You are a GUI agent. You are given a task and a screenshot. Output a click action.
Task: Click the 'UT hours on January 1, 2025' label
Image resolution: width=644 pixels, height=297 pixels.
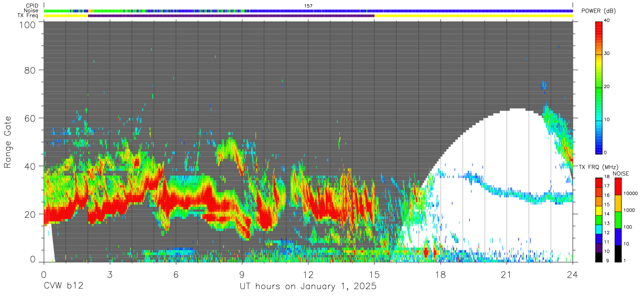pyautogui.click(x=308, y=287)
